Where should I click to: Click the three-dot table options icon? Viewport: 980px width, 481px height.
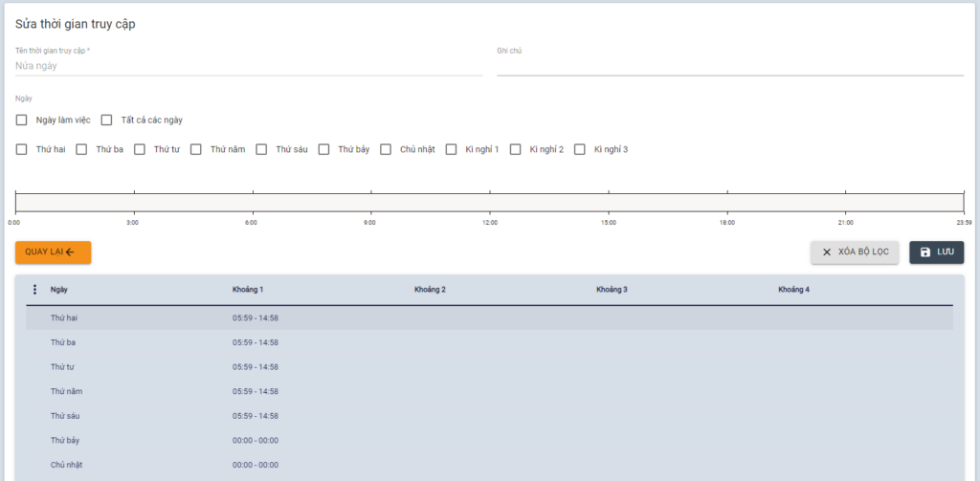click(35, 290)
